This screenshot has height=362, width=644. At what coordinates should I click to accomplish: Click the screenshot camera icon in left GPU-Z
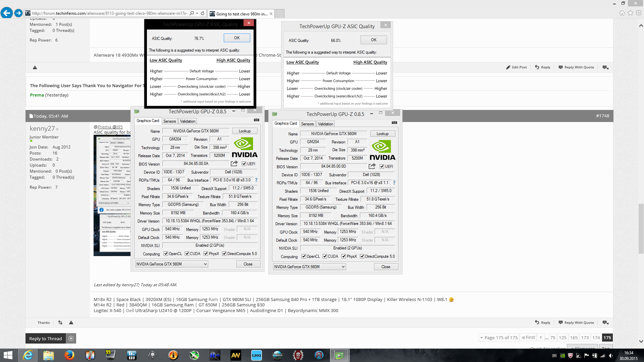click(x=257, y=120)
